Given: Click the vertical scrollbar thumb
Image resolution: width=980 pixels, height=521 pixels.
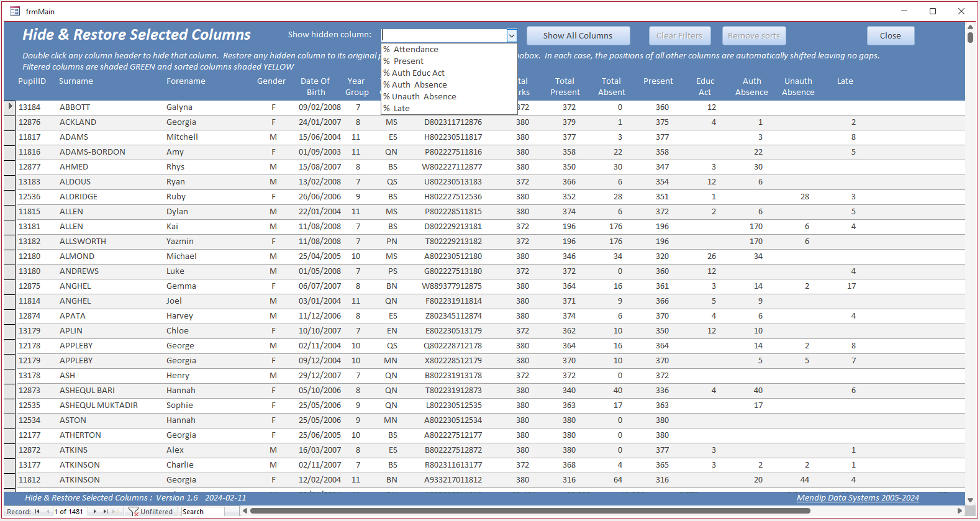Looking at the screenshot, I should pos(970,37).
